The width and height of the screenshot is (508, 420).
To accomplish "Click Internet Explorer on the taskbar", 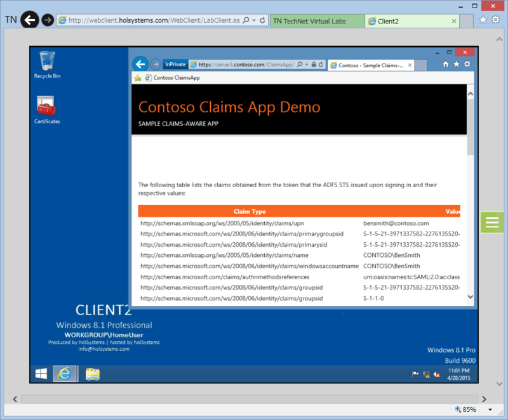I will 65,374.
